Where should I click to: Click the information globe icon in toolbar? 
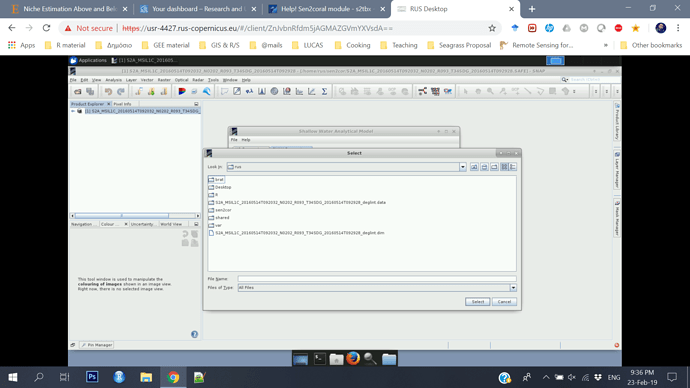tap(274, 92)
